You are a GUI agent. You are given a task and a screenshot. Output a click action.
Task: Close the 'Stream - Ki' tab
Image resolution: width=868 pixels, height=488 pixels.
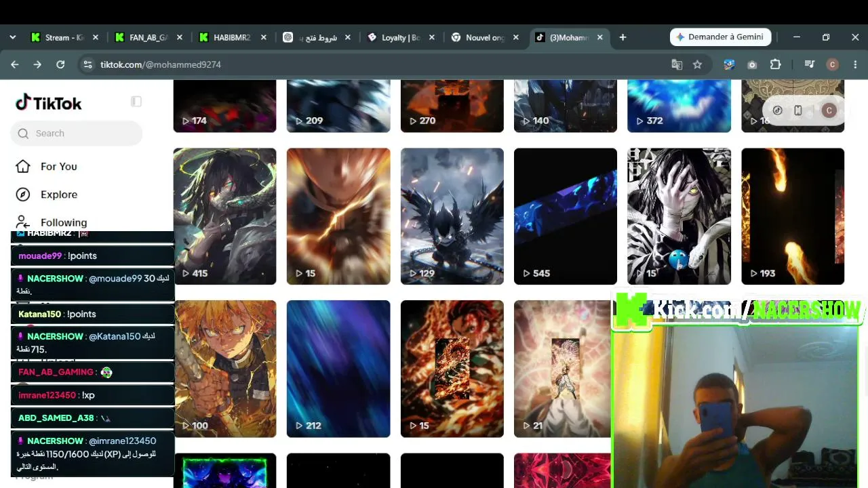(x=96, y=37)
